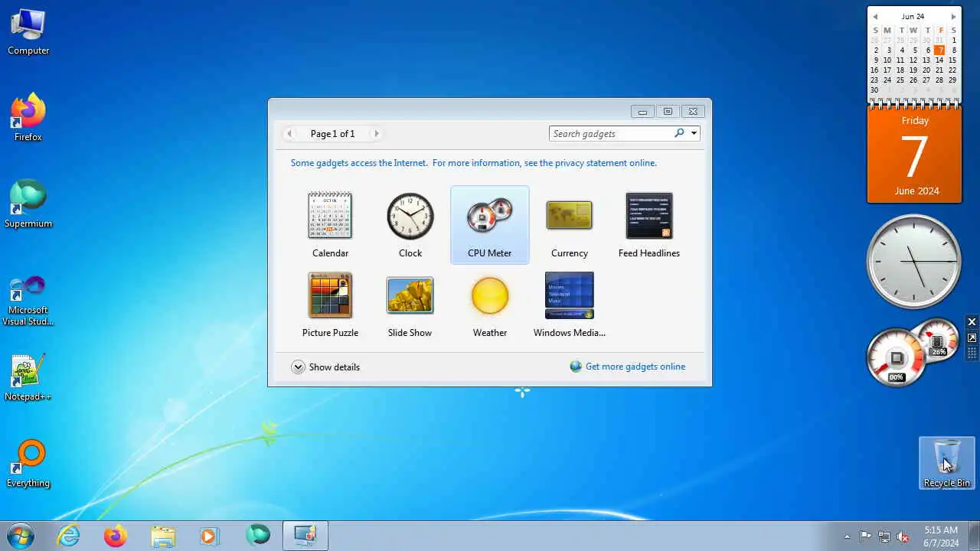Close the CPU Meter sidebar gadget
Image resolution: width=980 pixels, height=551 pixels.
point(972,322)
